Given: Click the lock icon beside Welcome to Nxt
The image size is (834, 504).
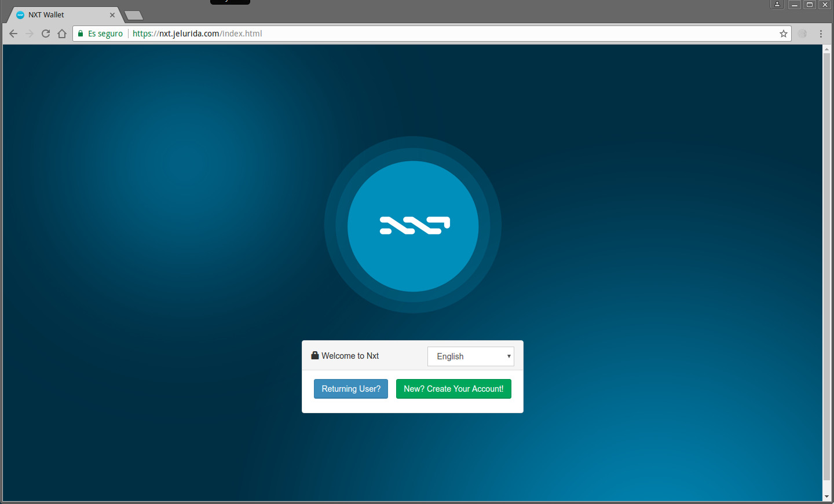Looking at the screenshot, I should tap(315, 355).
